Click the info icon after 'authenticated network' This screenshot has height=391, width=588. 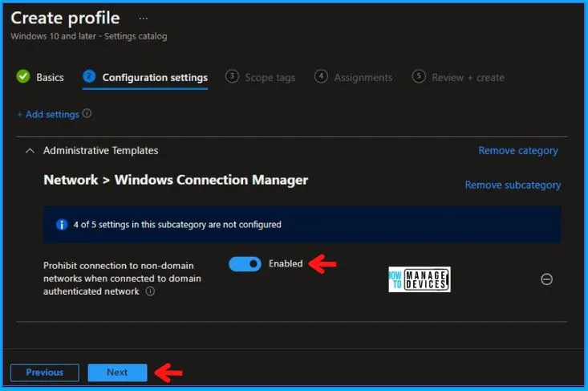tap(150, 291)
